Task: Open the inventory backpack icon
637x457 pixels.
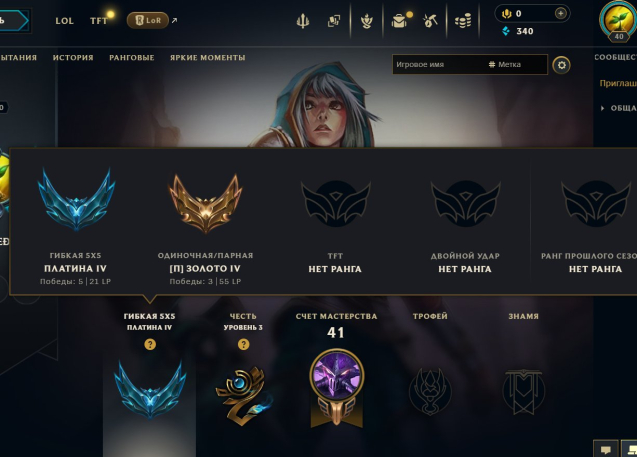Action: coord(399,21)
